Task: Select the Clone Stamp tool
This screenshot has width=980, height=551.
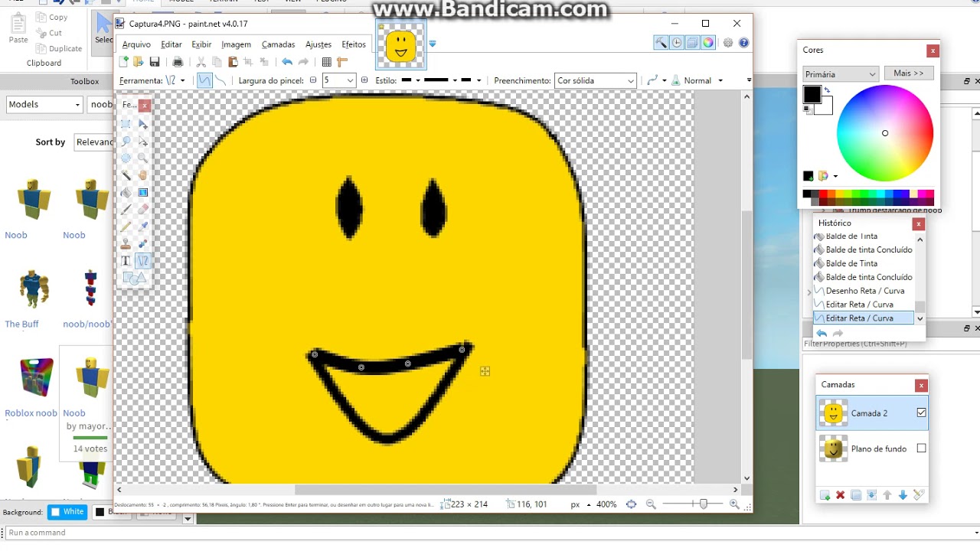Action: 126,243
